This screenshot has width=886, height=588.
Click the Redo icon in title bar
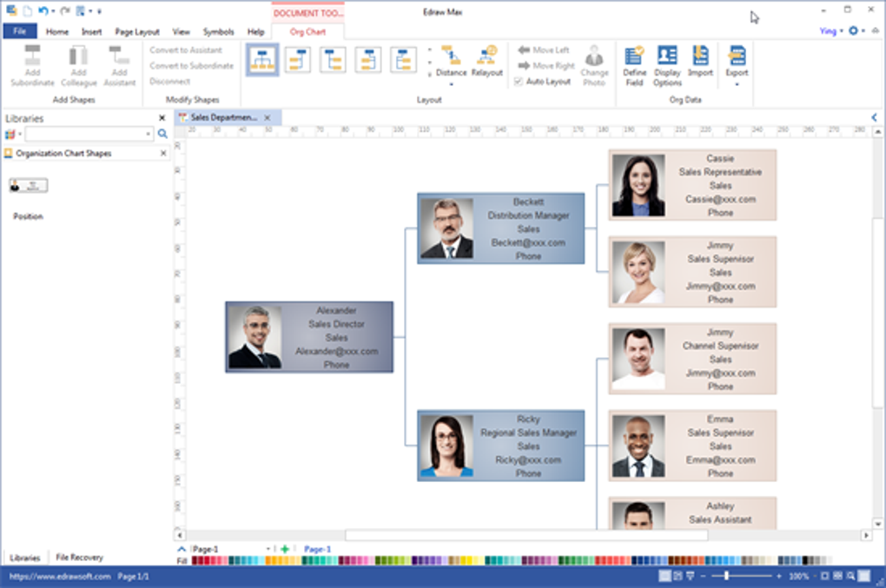click(x=65, y=10)
